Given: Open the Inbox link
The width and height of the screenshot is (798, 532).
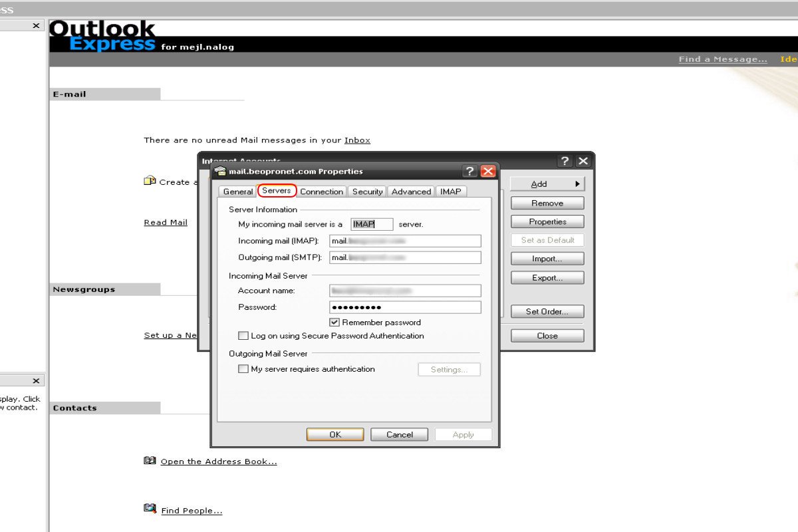Looking at the screenshot, I should (x=357, y=140).
